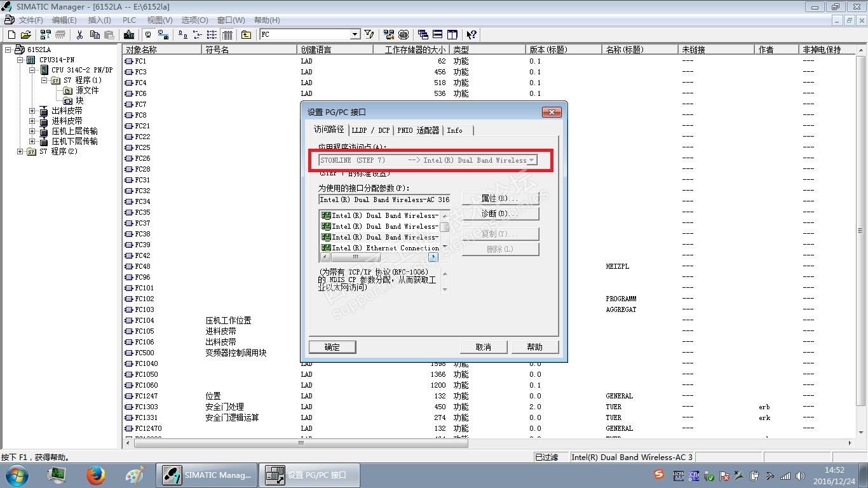Click the 帮助 button in dialog
This screenshot has width=868, height=488.
point(535,347)
